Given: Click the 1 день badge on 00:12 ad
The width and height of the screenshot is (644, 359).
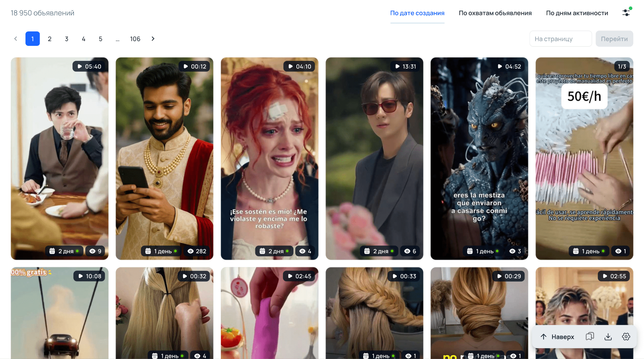Looking at the screenshot, I should tap(161, 251).
